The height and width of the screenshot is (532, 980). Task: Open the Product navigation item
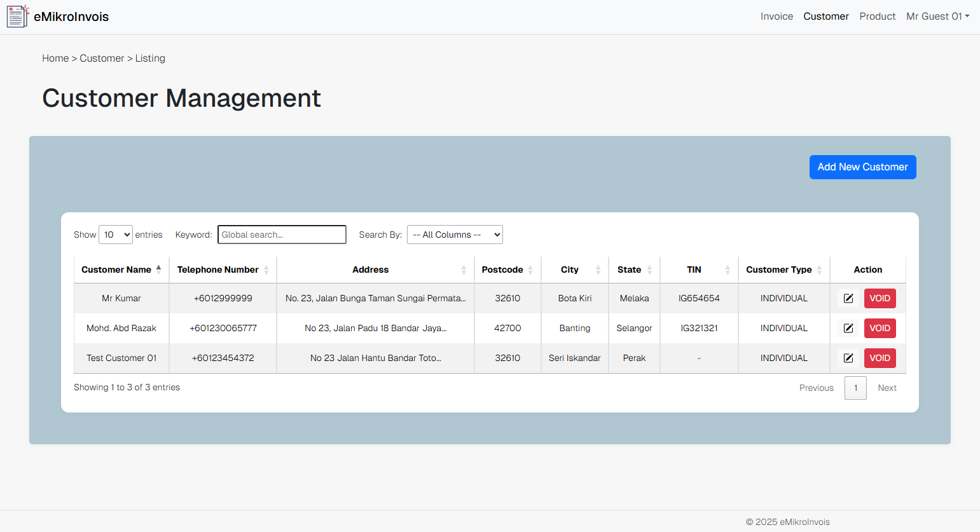(x=877, y=17)
